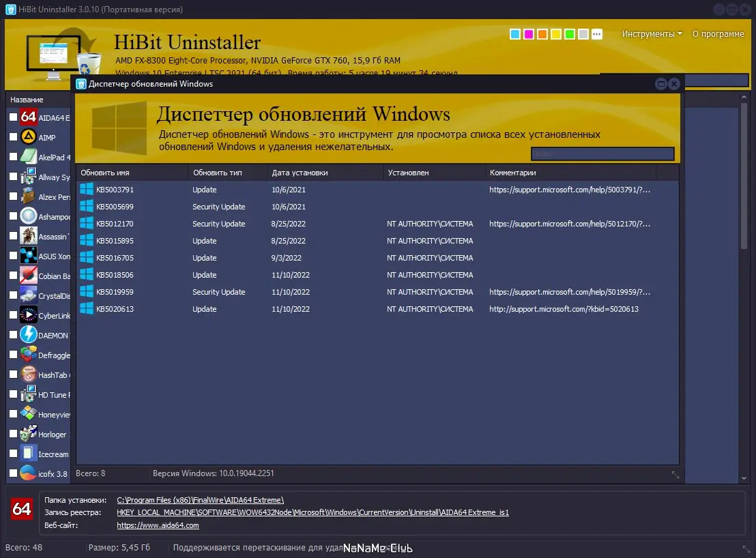This screenshot has width=756, height=558.
Task: Check the Ashampoo checkbox
Action: pos(14,216)
